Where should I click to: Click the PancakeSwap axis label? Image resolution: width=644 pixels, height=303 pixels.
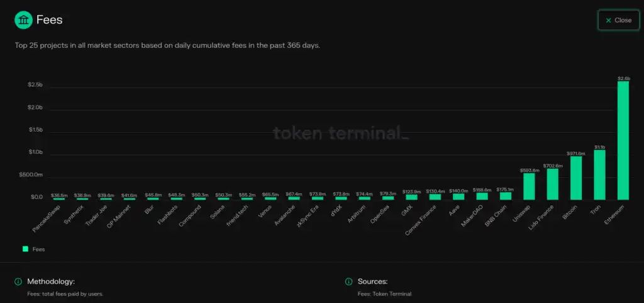(x=46, y=217)
